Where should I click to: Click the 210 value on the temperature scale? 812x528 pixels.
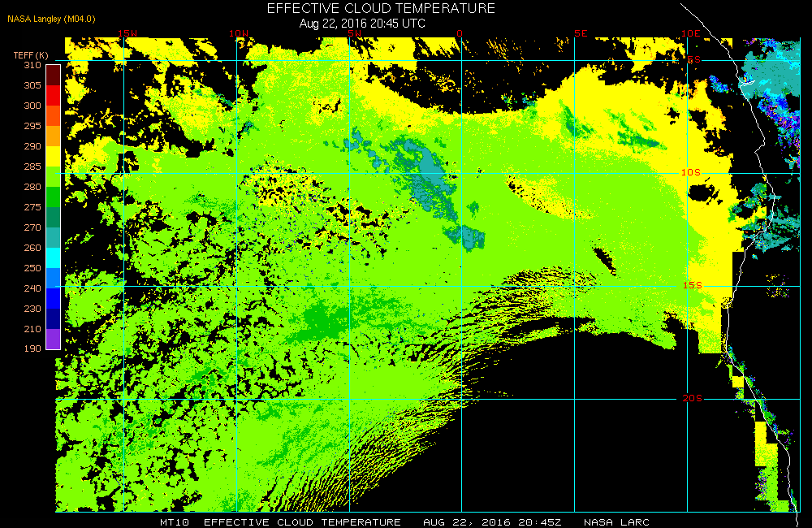(x=32, y=328)
